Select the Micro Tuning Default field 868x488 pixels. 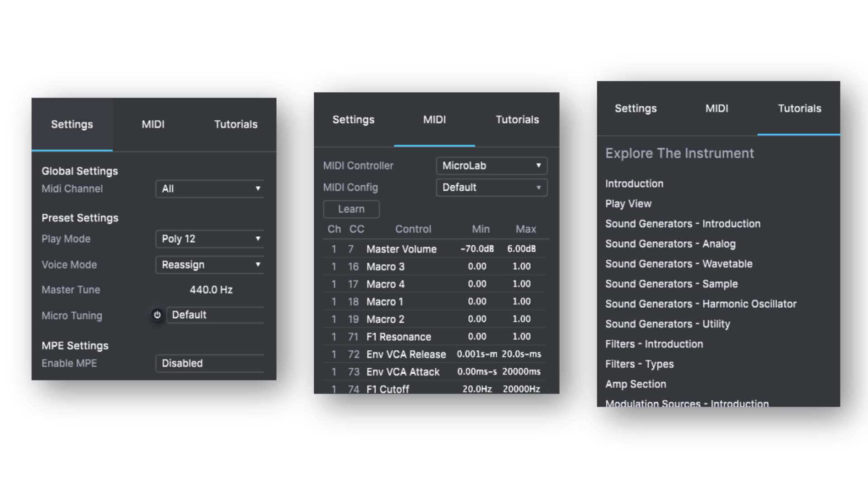tap(215, 315)
